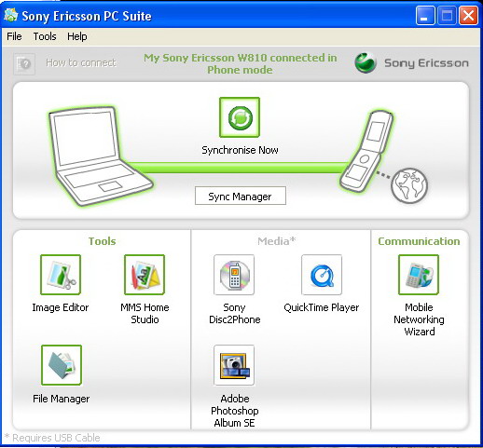
Task: Minimize the PC Suite window
Action: 425,15
